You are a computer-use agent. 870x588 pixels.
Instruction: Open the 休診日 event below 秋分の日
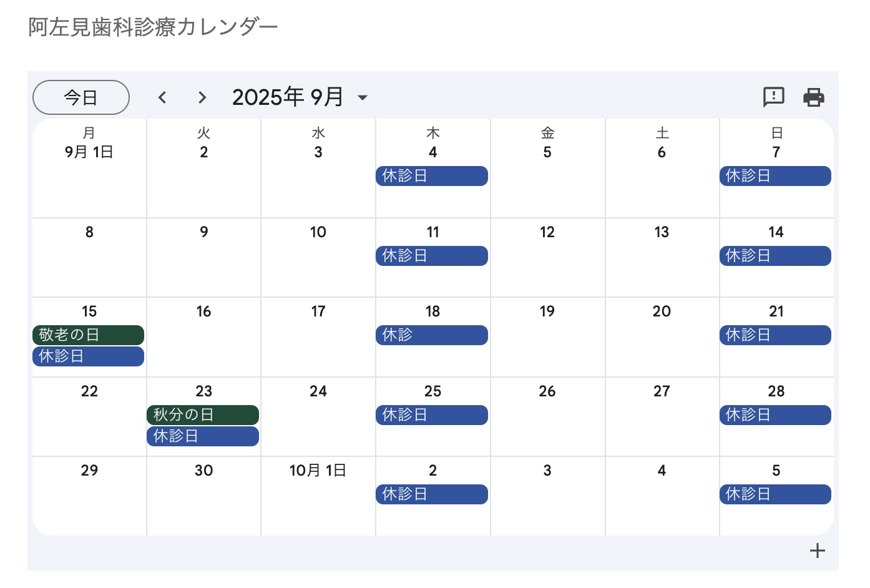(x=203, y=436)
